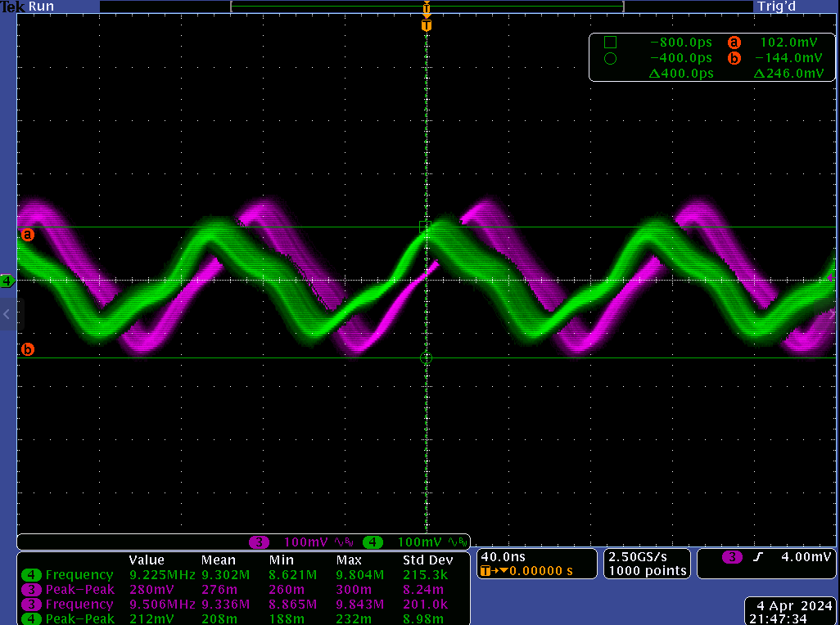The width and height of the screenshot is (840, 625).
Task: Toggle the Run acquisition status indicator
Action: [41, 7]
